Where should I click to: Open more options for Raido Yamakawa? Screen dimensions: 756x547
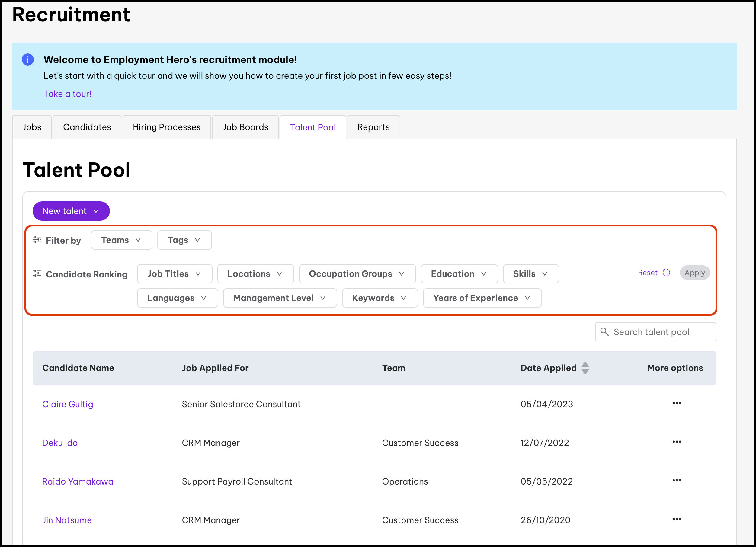[x=676, y=481]
